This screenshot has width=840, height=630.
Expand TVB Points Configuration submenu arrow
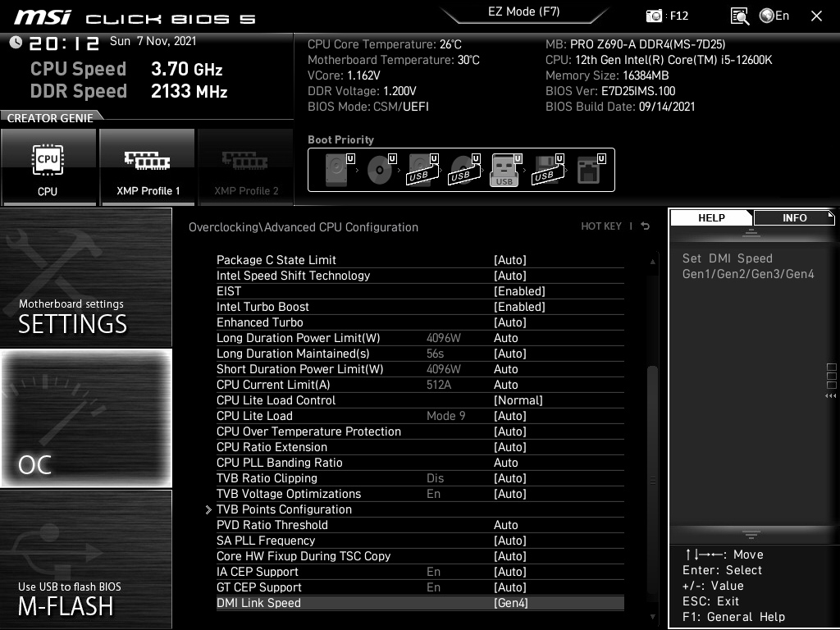pyautogui.click(x=208, y=509)
